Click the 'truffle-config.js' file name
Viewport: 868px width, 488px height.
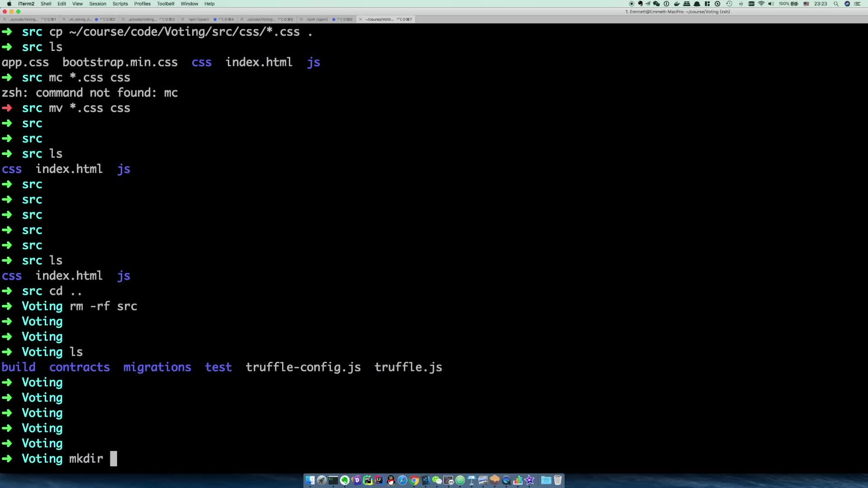point(303,367)
